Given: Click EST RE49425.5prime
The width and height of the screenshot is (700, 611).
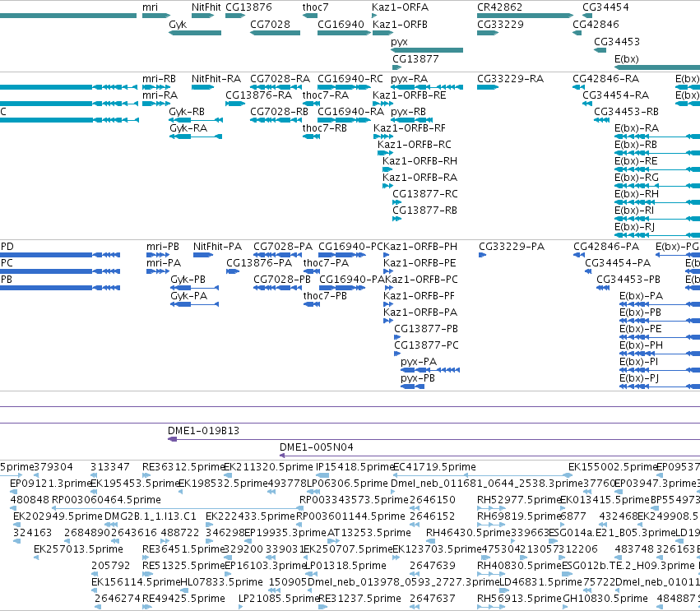Looking at the screenshot, I should click(x=147, y=607).
